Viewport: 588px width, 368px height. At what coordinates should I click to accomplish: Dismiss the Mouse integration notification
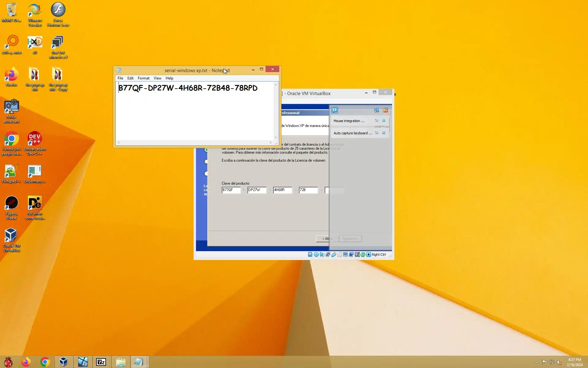coord(384,121)
